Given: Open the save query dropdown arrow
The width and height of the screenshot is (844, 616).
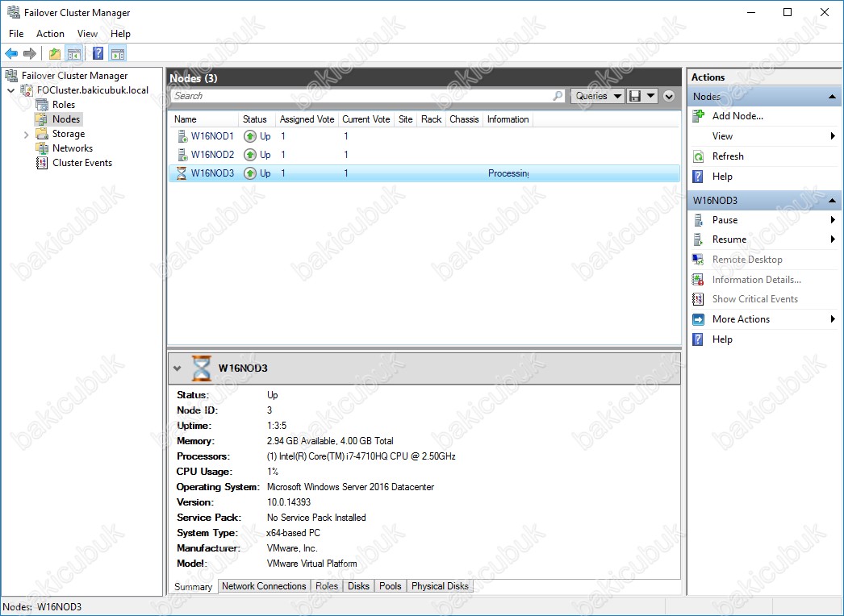Looking at the screenshot, I should point(651,96).
